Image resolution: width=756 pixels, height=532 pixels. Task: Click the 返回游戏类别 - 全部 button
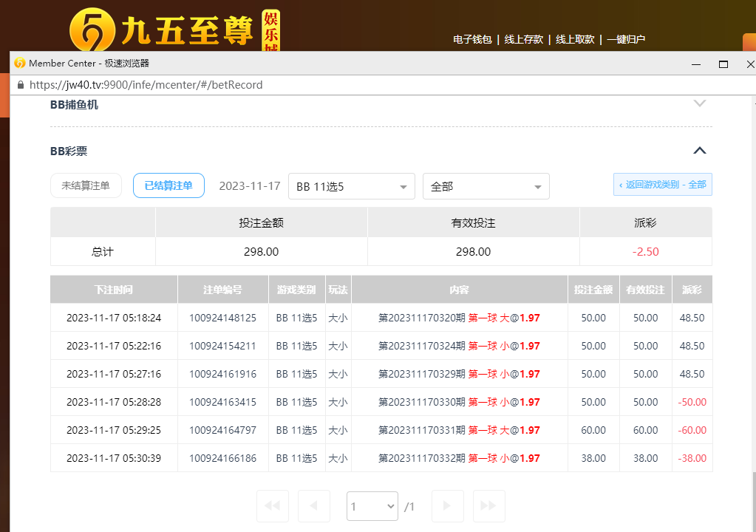pyautogui.click(x=662, y=185)
